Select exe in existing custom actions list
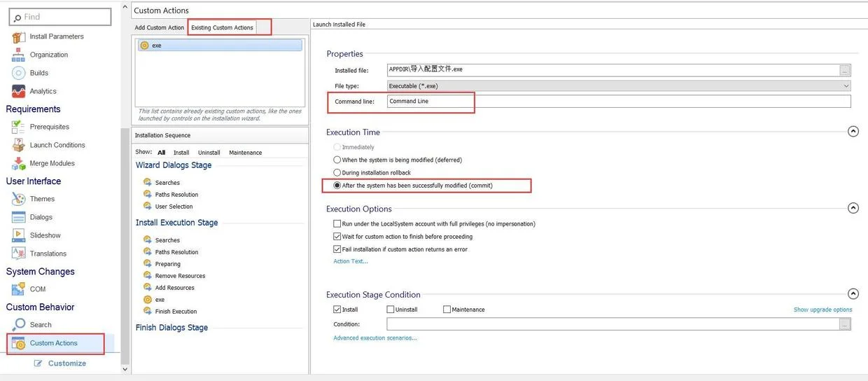Image resolution: width=868 pixels, height=381 pixels. click(220, 45)
